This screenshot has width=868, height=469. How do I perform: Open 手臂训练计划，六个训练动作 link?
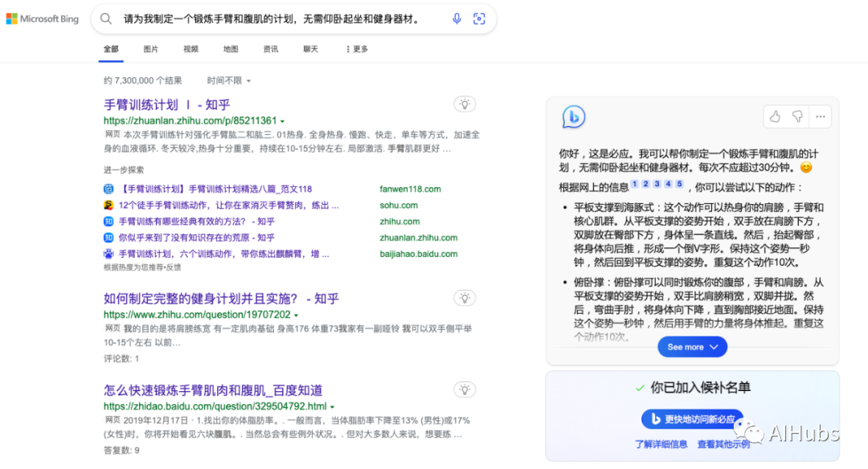[223, 254]
